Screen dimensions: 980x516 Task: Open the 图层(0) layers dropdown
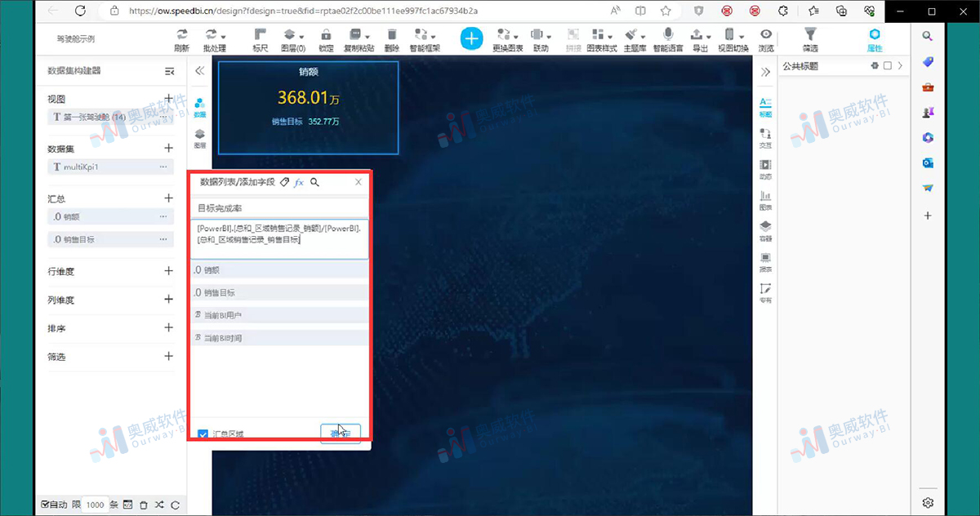(x=292, y=38)
